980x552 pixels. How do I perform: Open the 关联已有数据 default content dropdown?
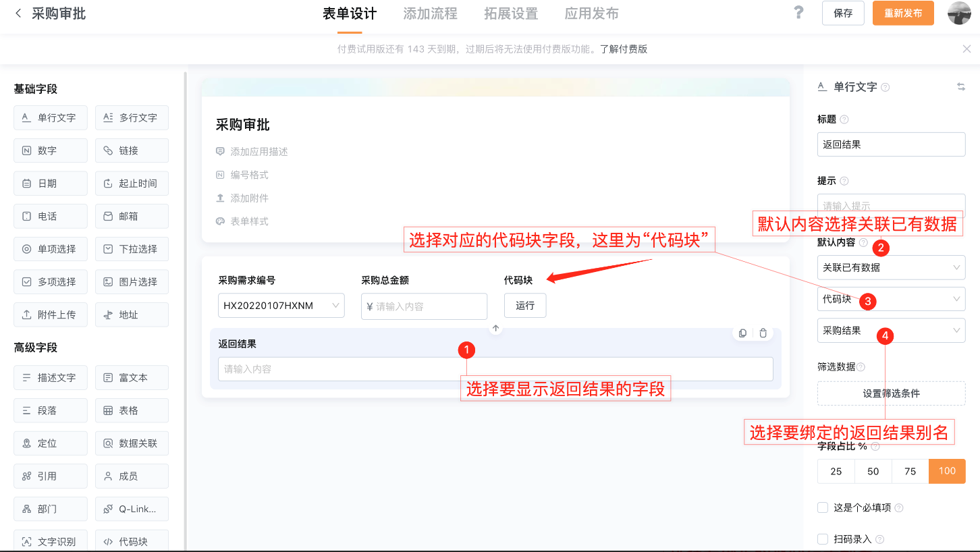[891, 267]
